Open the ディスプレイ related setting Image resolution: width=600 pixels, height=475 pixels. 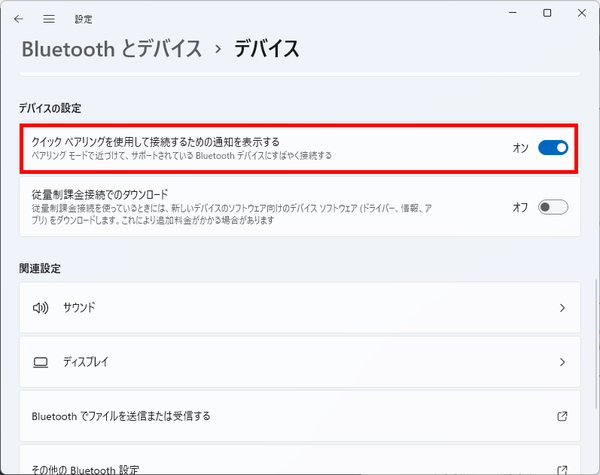[300, 362]
